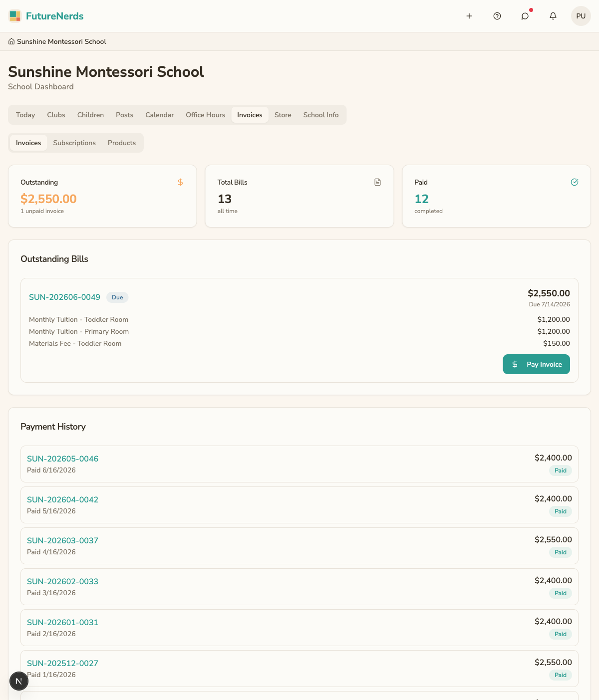The height and width of the screenshot is (700, 599).
Task: Switch to the Products sub-tab
Action: pos(122,143)
